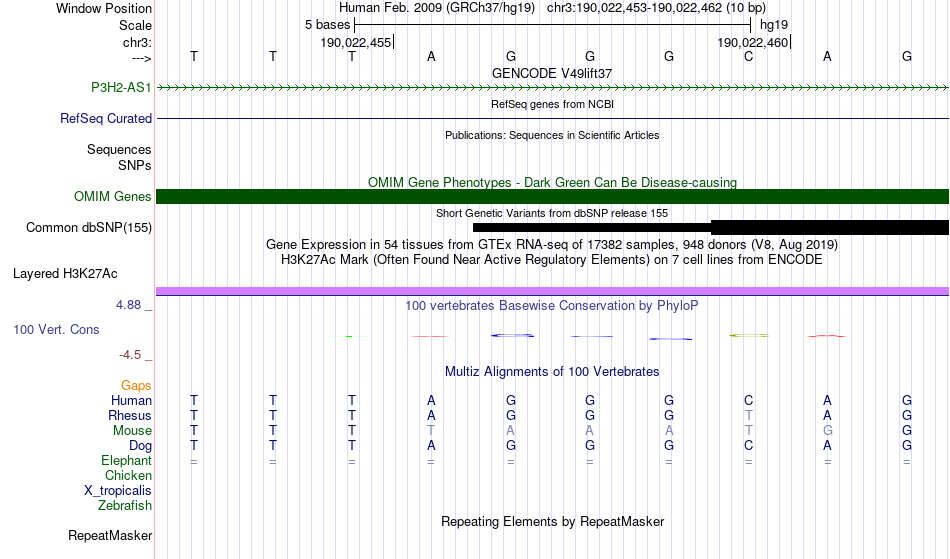Click the ---> strand direction arrow label
Screen dimensions: 950x559
141,58
